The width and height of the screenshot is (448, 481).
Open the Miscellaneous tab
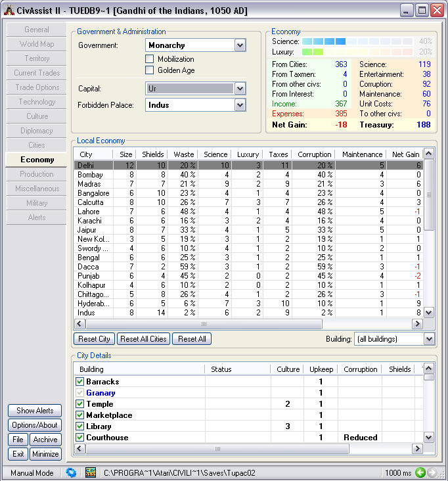[x=37, y=189]
